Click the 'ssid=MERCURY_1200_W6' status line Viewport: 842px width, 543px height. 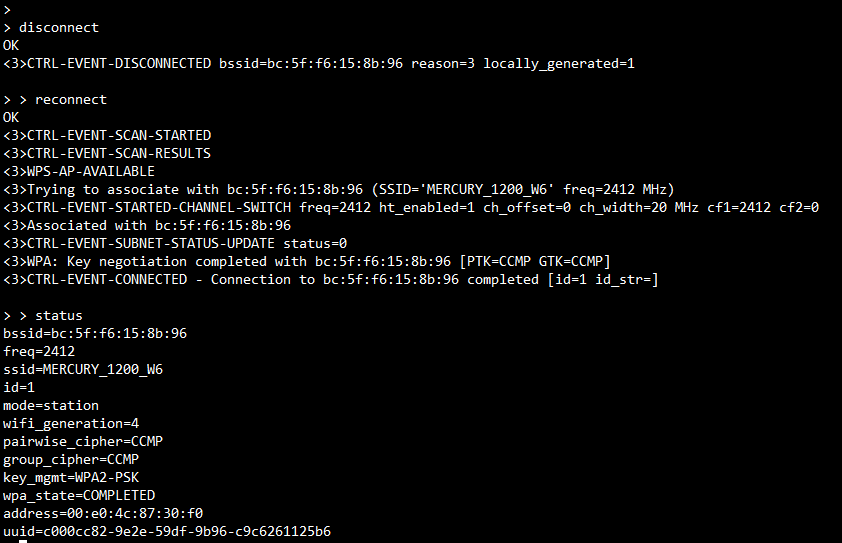[83, 369]
